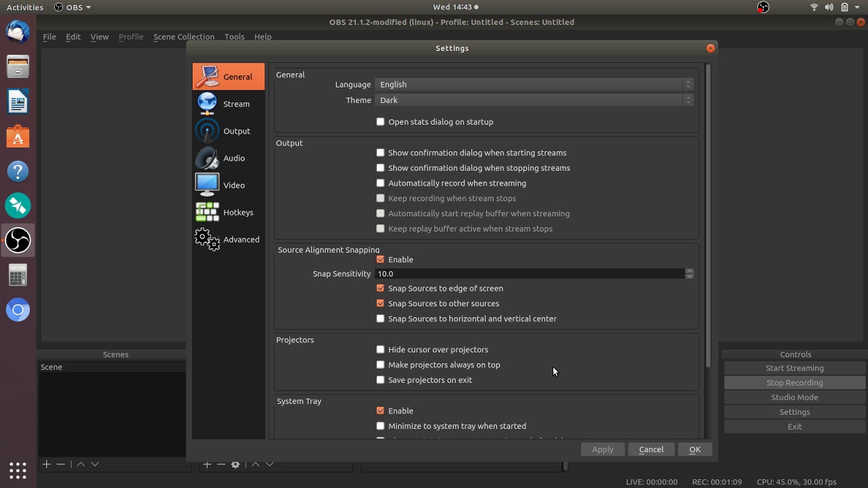868x488 pixels.
Task: Click Stop Recording in Controls
Action: pyautogui.click(x=795, y=383)
